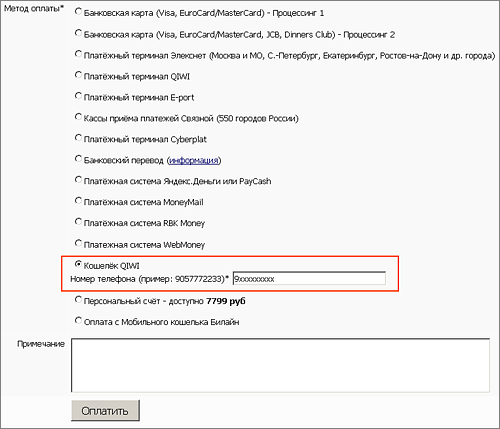Select Кассы приёма платежей Связной option
The height and width of the screenshot is (429, 500).
pyautogui.click(x=78, y=117)
